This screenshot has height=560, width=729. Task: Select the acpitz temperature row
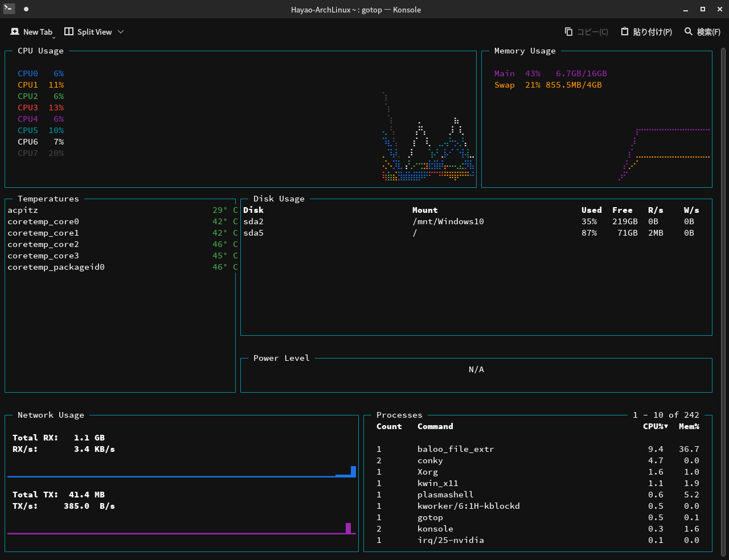tap(122, 210)
